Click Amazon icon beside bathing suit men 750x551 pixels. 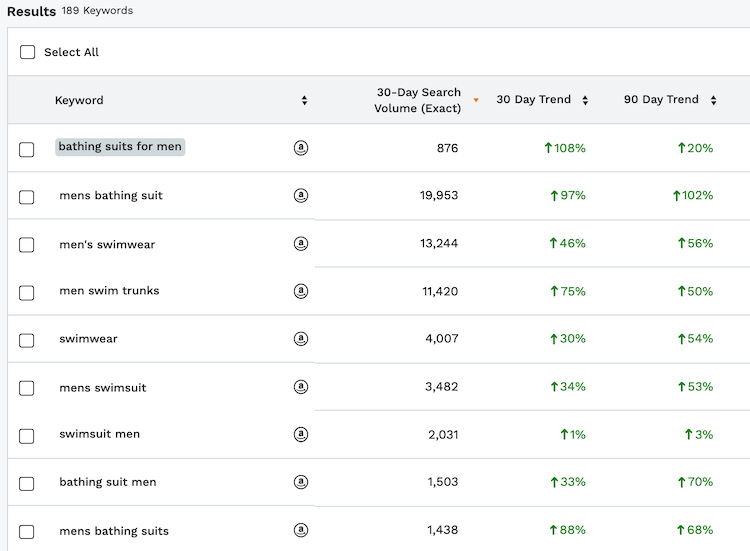click(300, 482)
